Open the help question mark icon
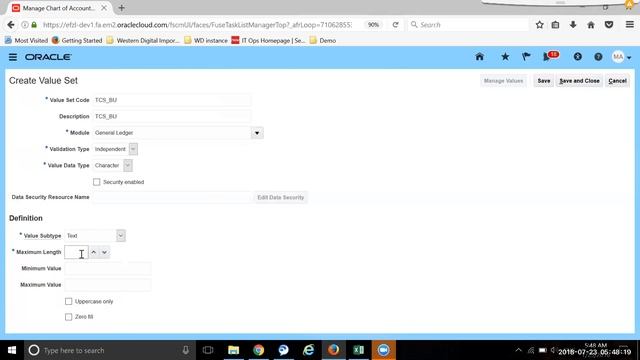Screen dimensions: 640x360 click(598, 57)
